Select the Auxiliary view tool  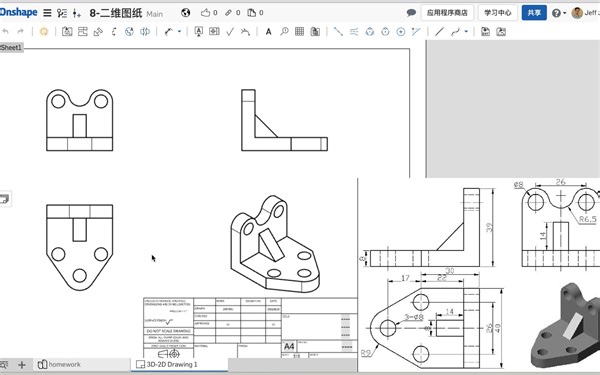click(x=98, y=31)
